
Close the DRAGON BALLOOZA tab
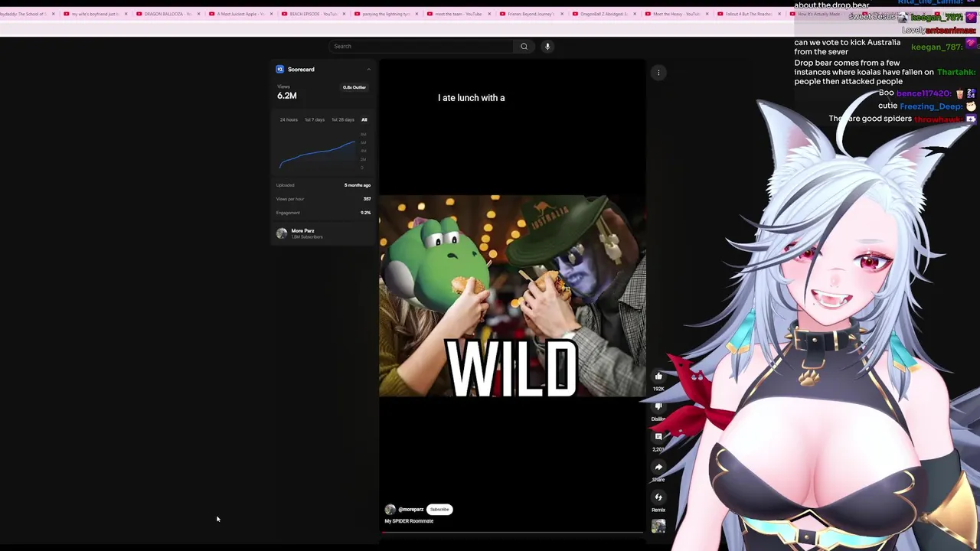pos(199,14)
